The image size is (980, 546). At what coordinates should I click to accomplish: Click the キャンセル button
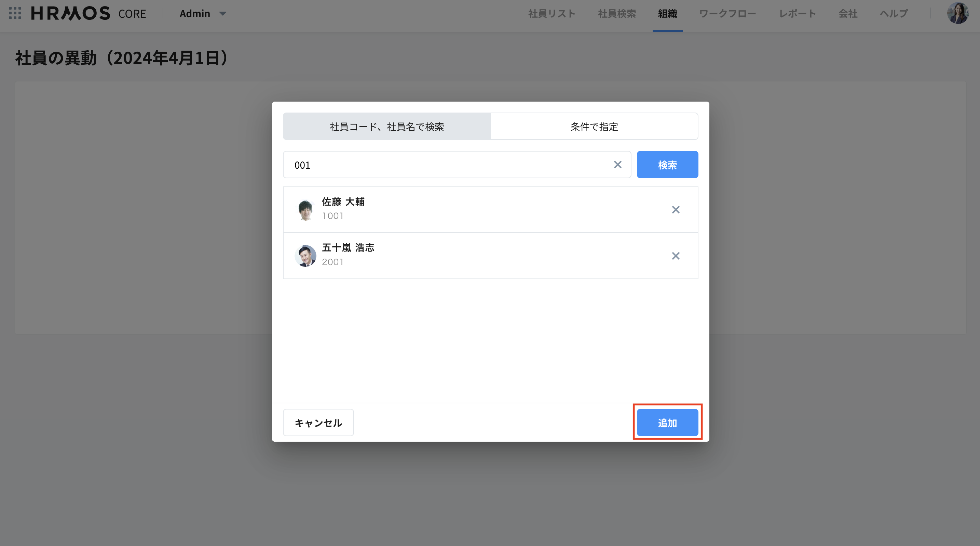point(318,422)
